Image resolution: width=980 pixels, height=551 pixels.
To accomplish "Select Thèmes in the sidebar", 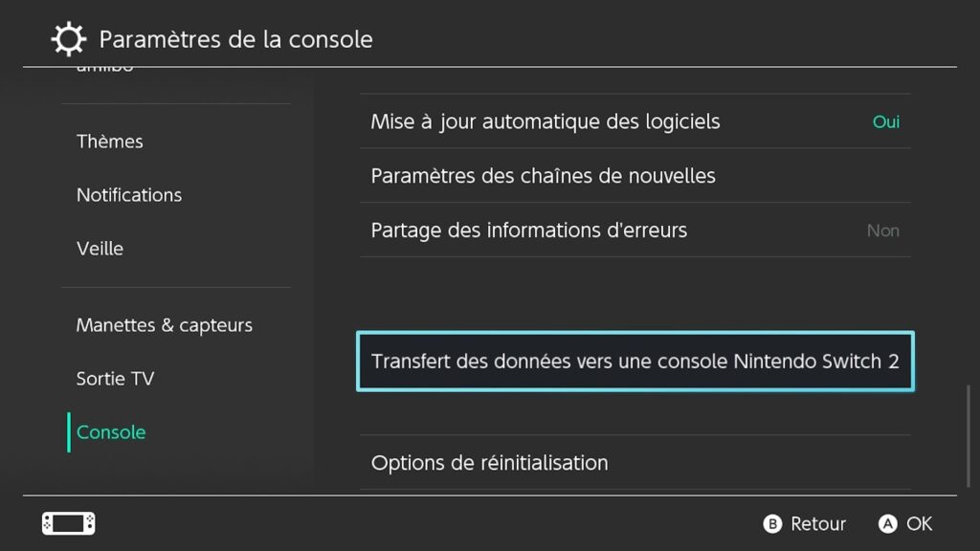I will (109, 142).
